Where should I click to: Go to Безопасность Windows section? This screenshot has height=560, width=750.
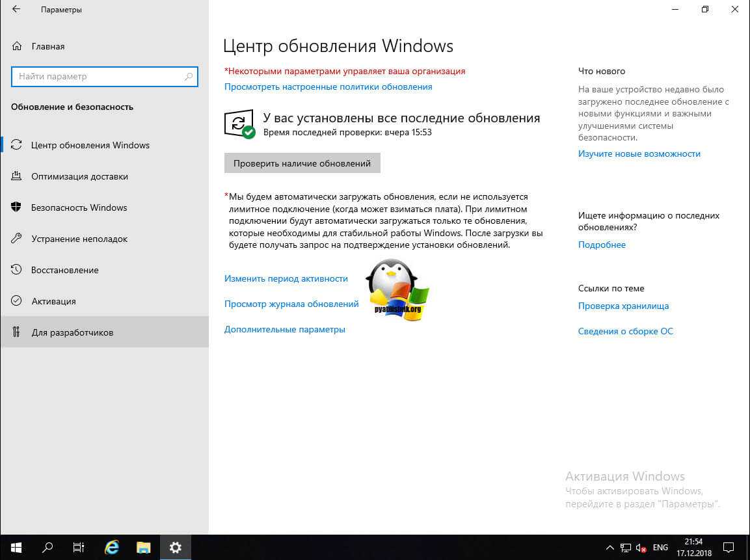click(79, 207)
